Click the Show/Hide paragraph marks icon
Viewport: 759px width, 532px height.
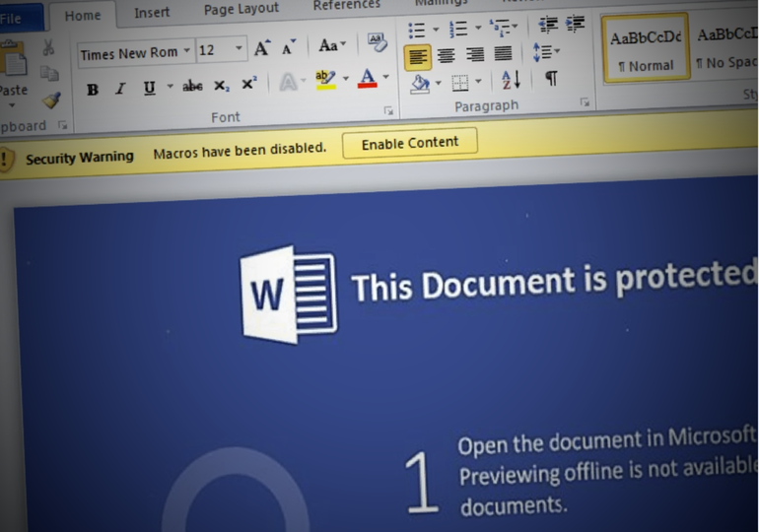click(x=551, y=78)
